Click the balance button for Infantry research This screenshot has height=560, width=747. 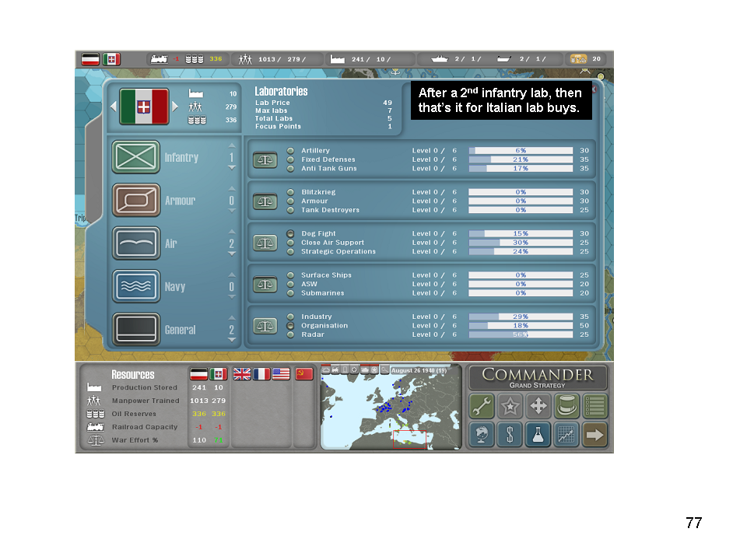(265, 159)
